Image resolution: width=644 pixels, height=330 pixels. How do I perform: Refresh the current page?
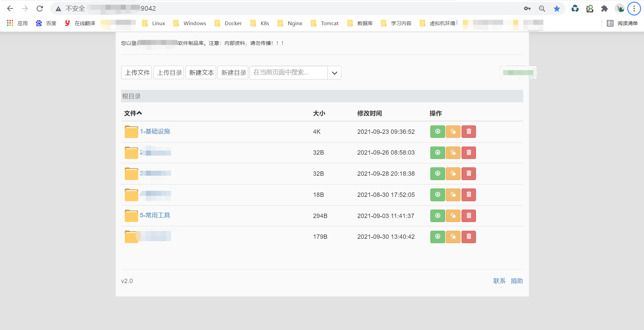[40, 8]
